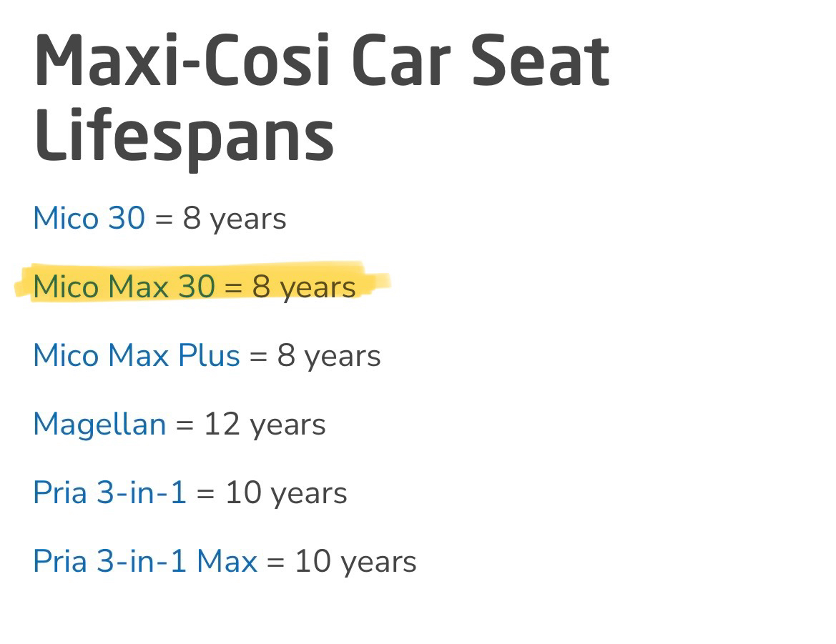
Task: Click '10 years' after Pria 3-in-1 Max
Action: pyautogui.click(x=356, y=562)
